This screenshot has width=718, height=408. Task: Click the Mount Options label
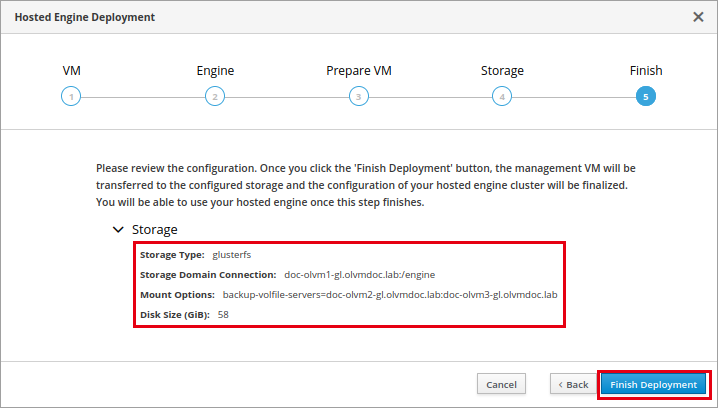pyautogui.click(x=177, y=294)
